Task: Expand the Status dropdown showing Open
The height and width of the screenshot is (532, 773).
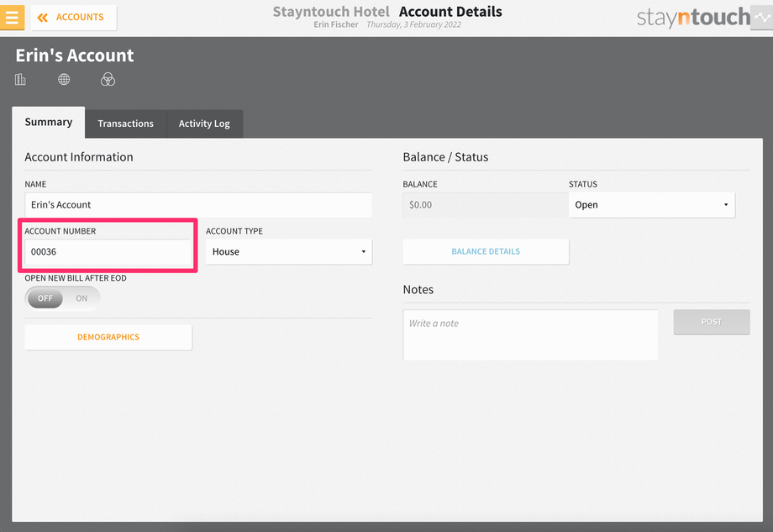Action: click(652, 205)
